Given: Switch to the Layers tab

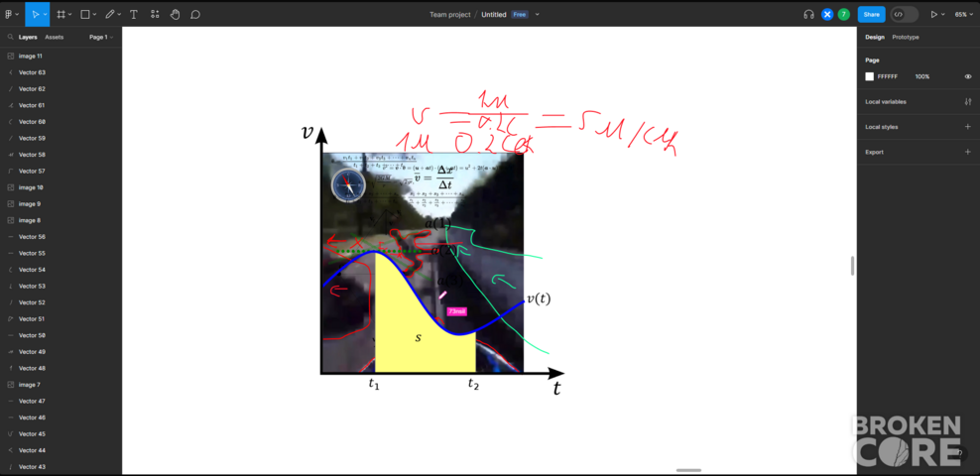Looking at the screenshot, I should pos(28,37).
